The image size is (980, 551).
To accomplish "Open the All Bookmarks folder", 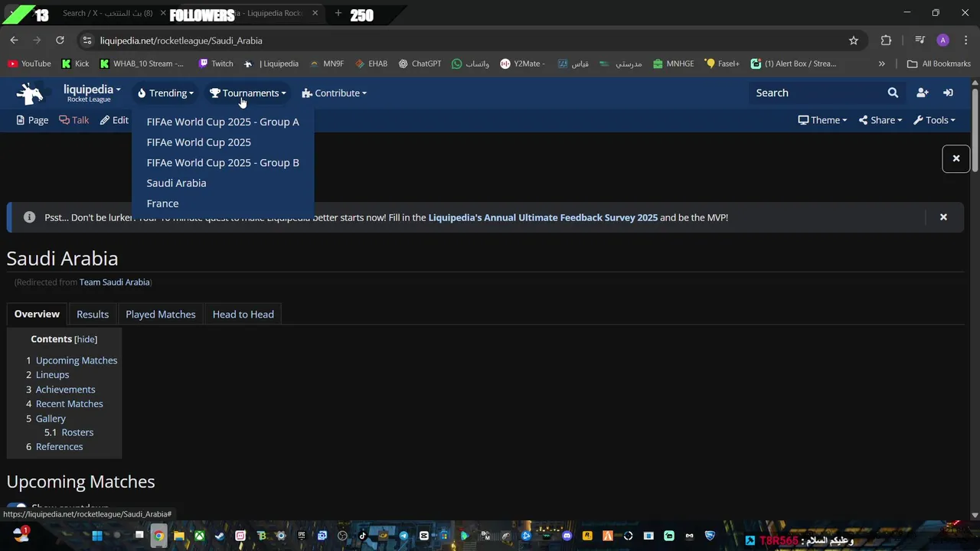I will click(x=939, y=64).
